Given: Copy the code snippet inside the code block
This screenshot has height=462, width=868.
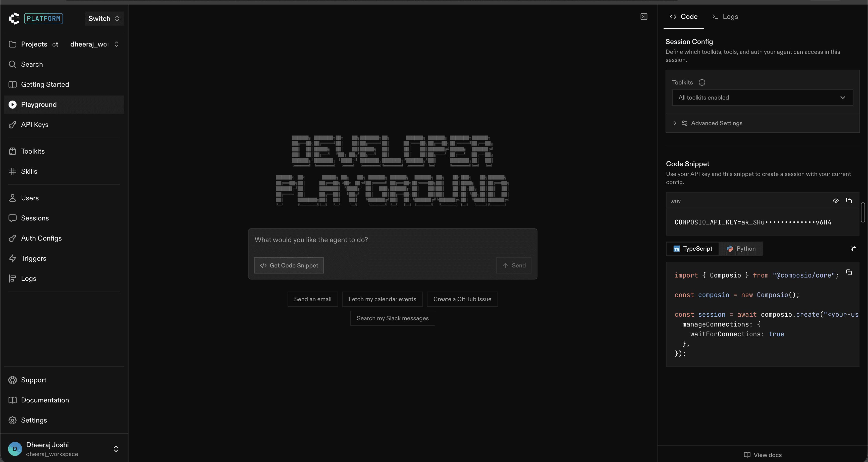Looking at the screenshot, I should (849, 272).
